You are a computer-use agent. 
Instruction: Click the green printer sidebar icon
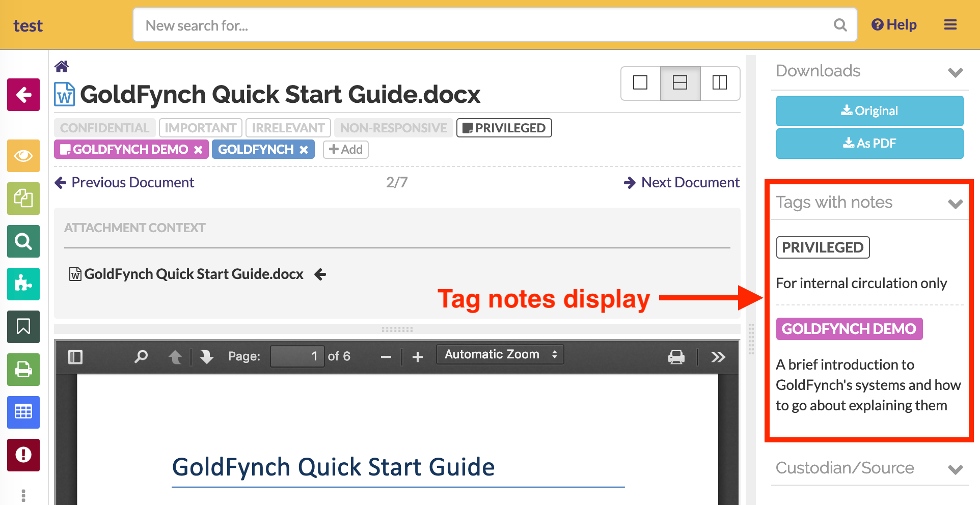pos(23,370)
